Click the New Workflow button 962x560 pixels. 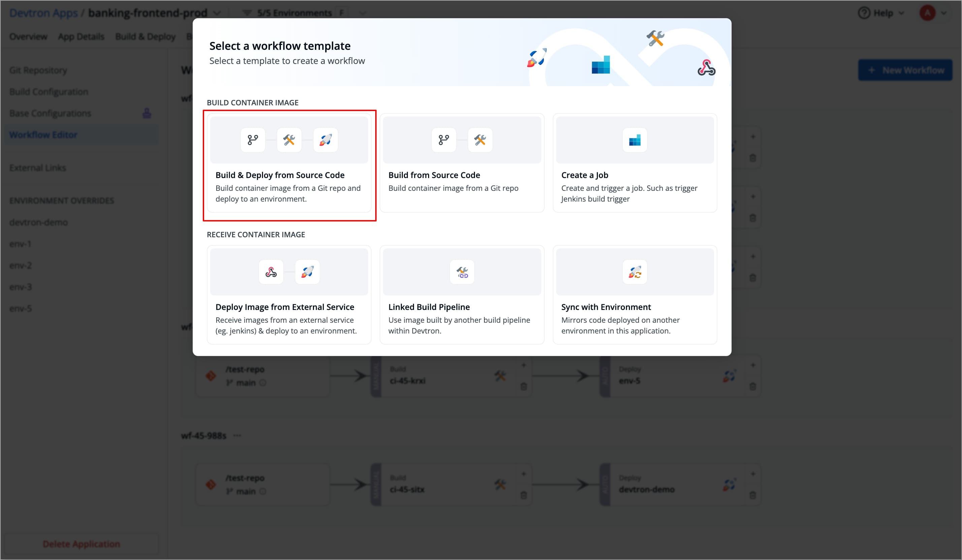click(x=905, y=70)
